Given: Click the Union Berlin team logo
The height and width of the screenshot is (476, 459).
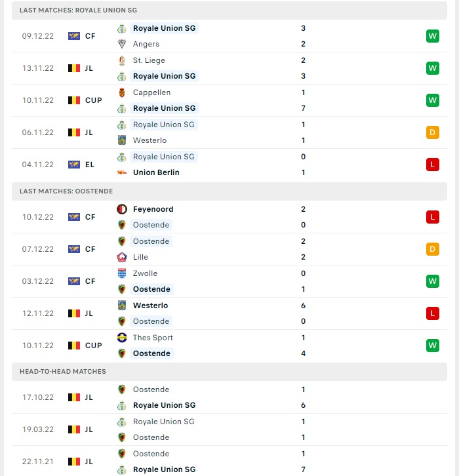Looking at the screenshot, I should click(x=122, y=172).
